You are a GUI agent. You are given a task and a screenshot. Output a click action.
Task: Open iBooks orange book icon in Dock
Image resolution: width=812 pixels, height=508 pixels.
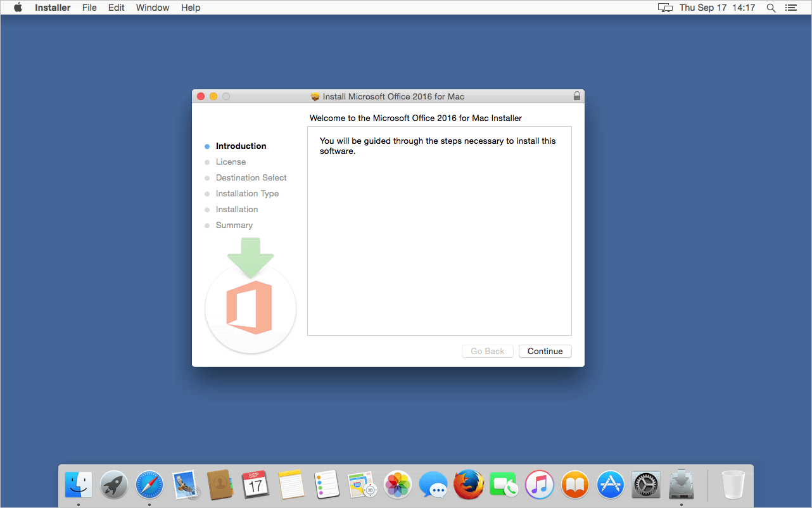pos(575,486)
